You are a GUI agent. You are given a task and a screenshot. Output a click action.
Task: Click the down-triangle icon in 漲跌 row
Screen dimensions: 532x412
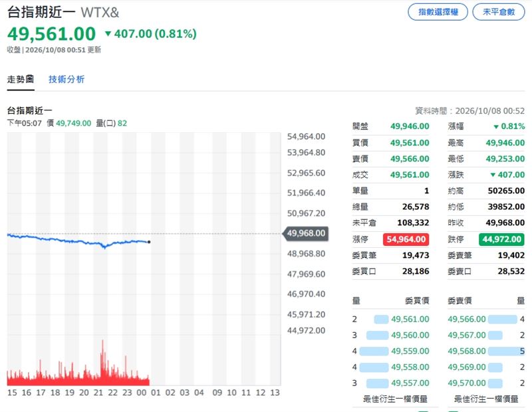(493, 175)
